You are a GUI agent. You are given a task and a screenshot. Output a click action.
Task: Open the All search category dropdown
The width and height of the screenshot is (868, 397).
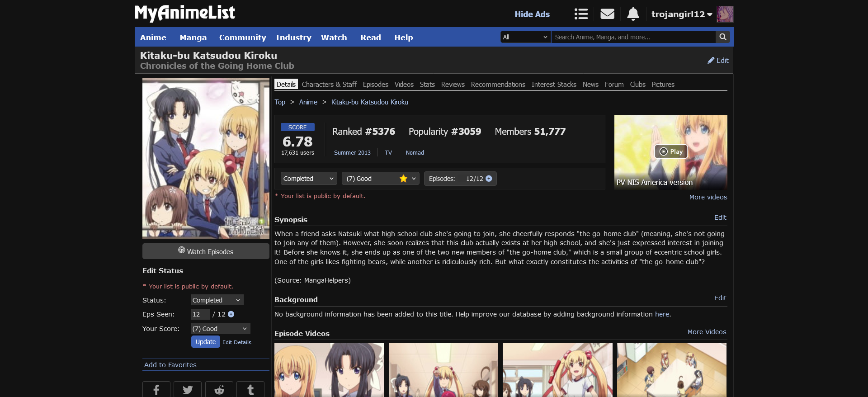point(525,37)
